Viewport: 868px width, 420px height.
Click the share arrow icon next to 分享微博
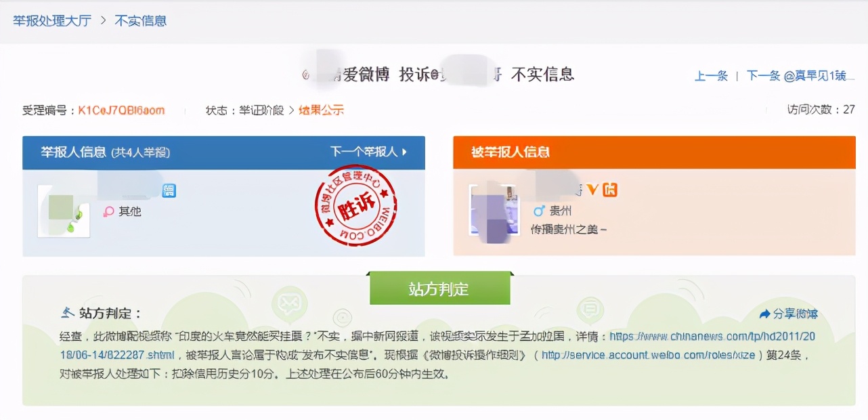pyautogui.click(x=765, y=314)
